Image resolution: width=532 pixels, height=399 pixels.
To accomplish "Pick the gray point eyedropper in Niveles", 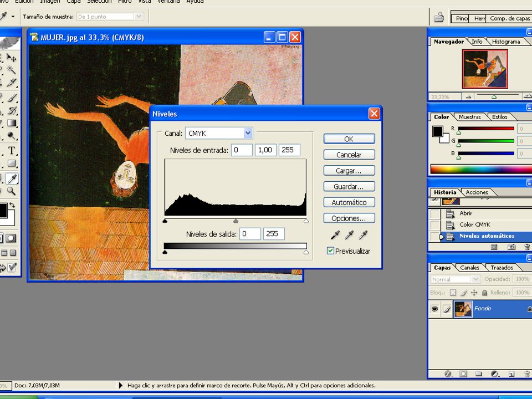I will click(349, 234).
